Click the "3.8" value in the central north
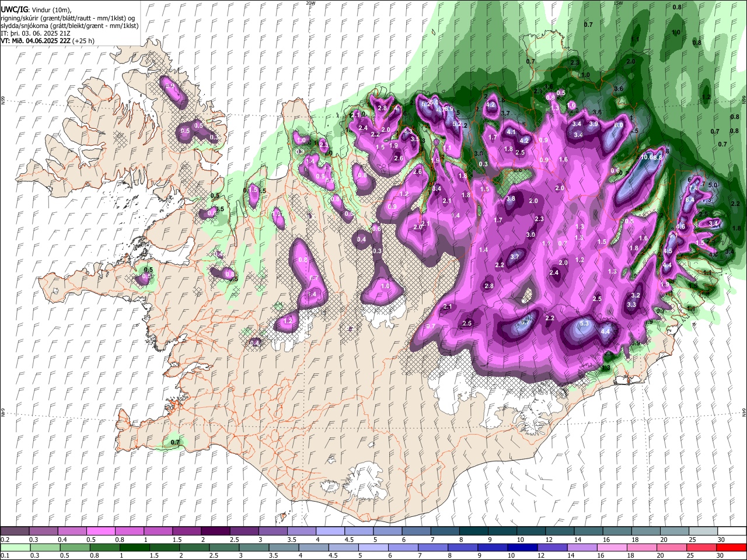747x560 pixels. pyautogui.click(x=511, y=199)
